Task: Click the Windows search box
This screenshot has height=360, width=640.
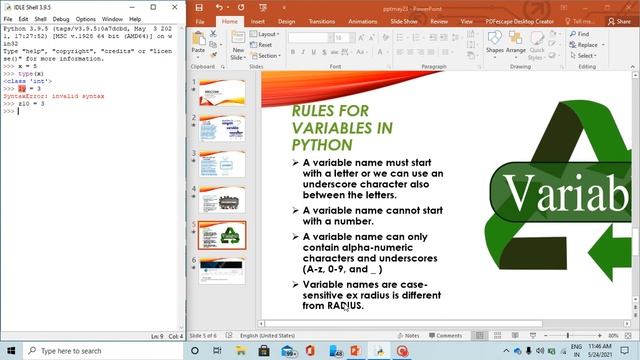Action: click(x=103, y=351)
